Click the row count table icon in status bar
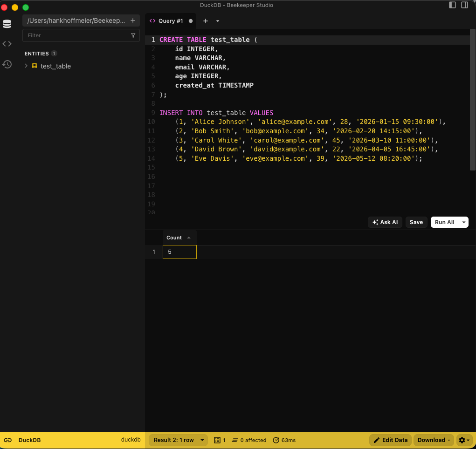 point(217,440)
